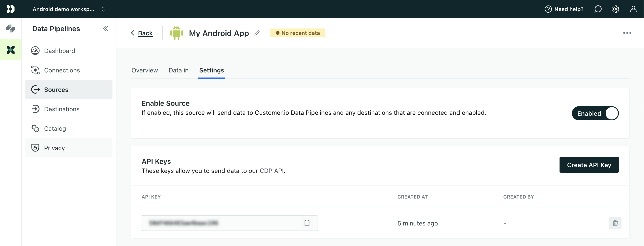Switch to the Journeys product icon

11,28
